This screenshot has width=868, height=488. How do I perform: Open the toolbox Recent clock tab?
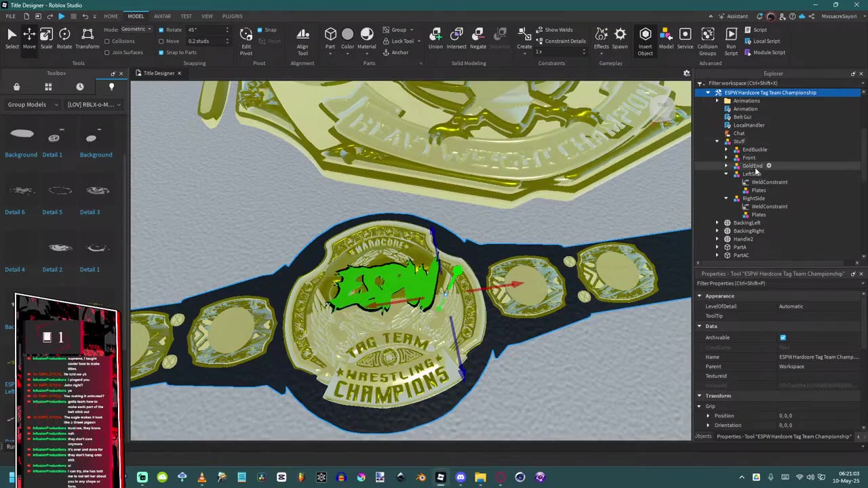point(80,87)
